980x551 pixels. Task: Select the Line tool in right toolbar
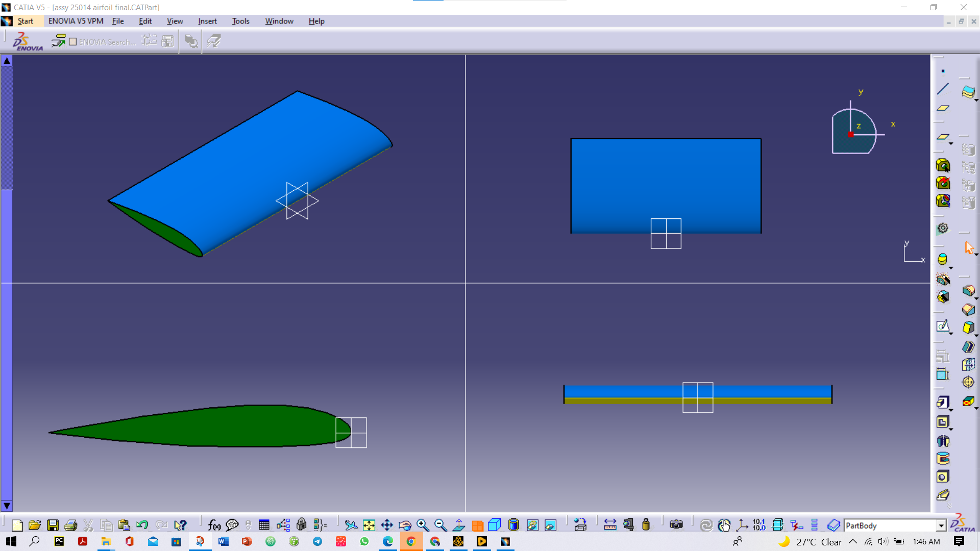coord(943,89)
